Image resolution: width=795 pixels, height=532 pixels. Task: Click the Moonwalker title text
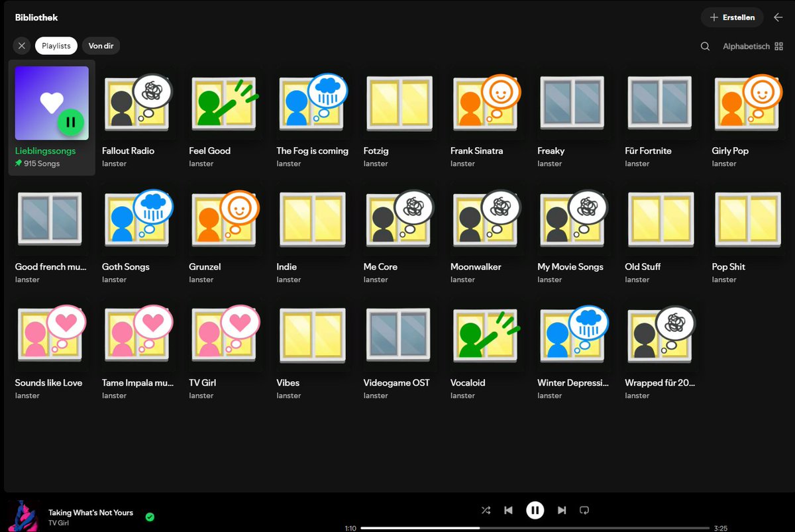coord(476,267)
